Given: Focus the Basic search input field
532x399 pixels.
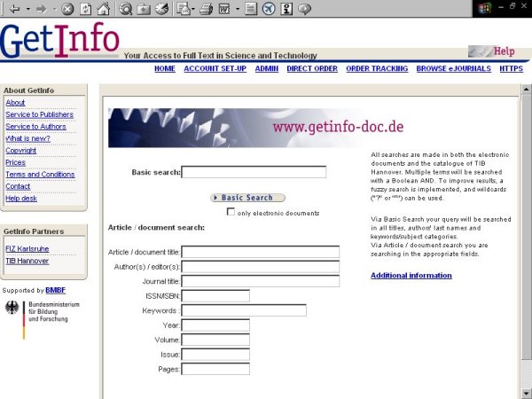Looking at the screenshot, I should pos(254,172).
